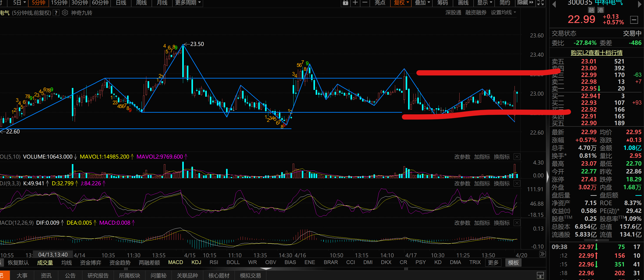Screen dimensions: 644x280
Task: Toggle 亮点 highlights display
Action: tap(380, 3)
